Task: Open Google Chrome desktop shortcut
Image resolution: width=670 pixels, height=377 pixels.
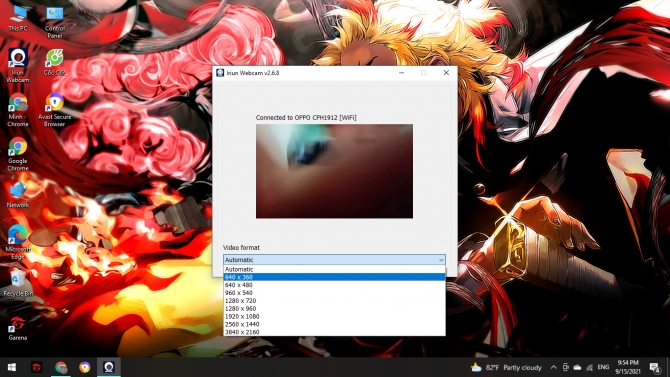Action: click(18, 154)
